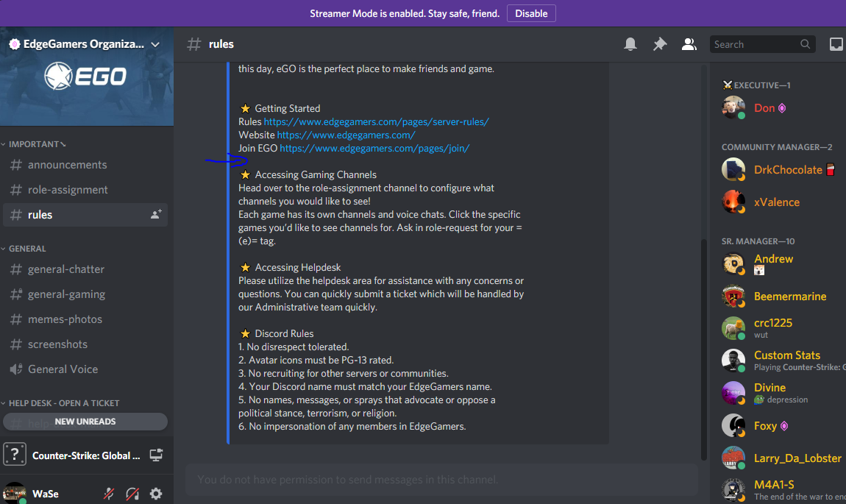Toggle the microphone mute icon
The height and width of the screenshot is (504, 846).
[108, 493]
